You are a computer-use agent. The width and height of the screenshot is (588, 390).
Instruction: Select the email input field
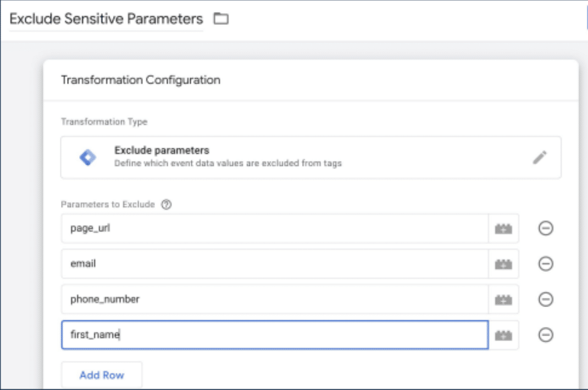[247, 264]
